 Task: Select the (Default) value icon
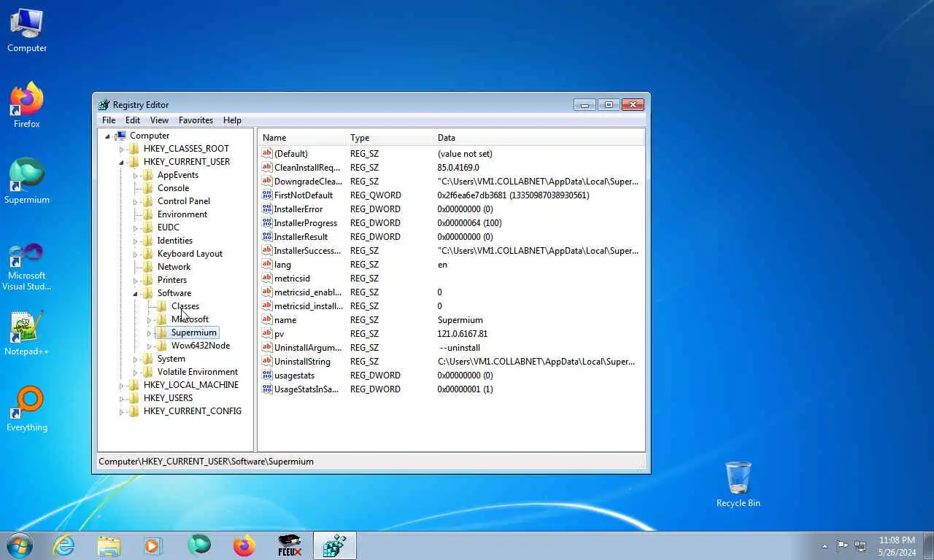pos(267,154)
